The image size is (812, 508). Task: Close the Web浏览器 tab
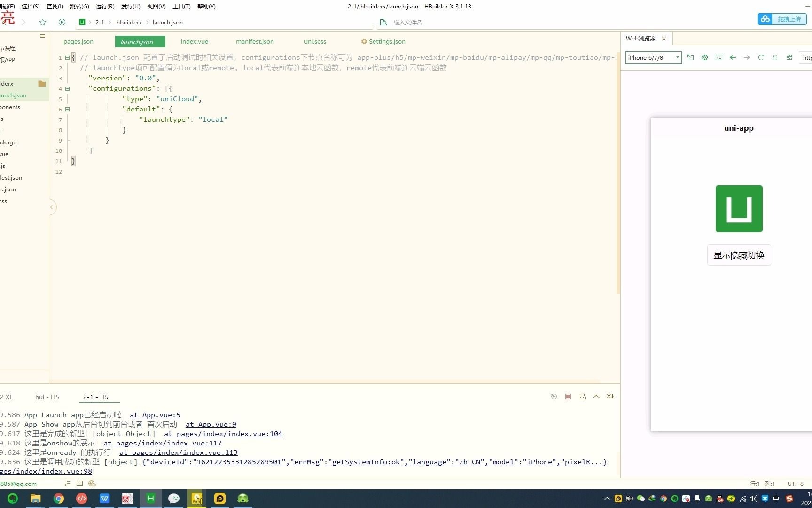(x=664, y=39)
